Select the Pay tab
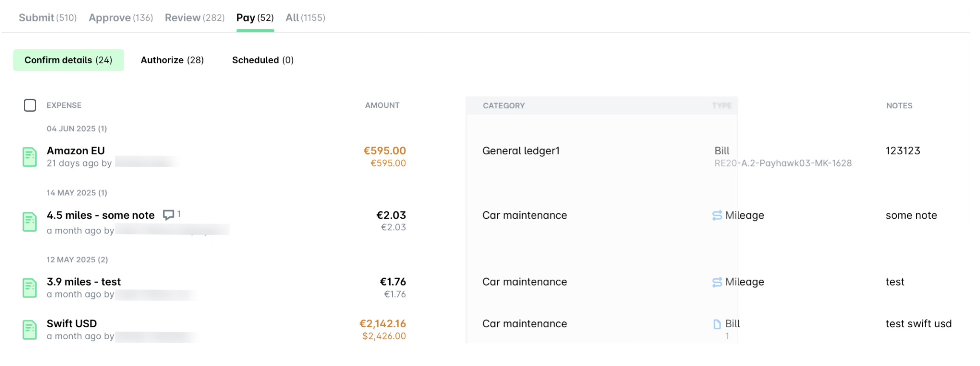The height and width of the screenshot is (366, 980). 255,18
